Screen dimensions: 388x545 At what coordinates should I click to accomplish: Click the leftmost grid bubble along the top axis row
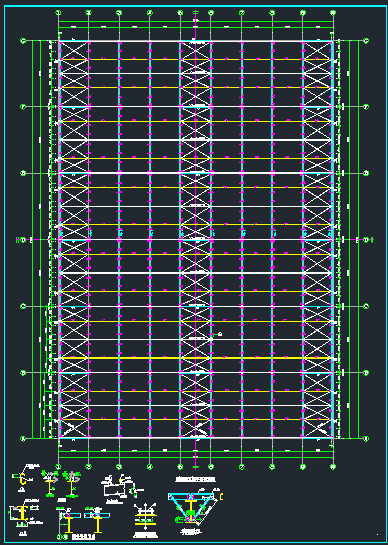(58, 13)
